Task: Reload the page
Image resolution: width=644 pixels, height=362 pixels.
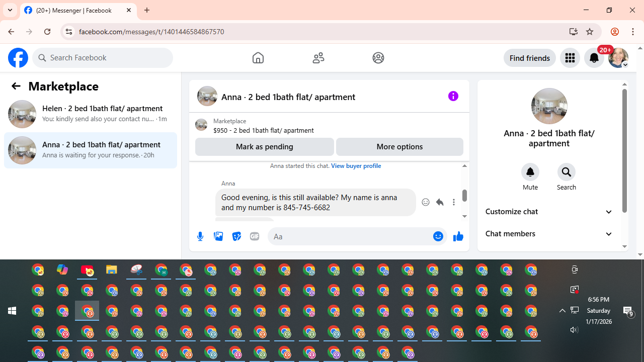Action: click(47, 31)
